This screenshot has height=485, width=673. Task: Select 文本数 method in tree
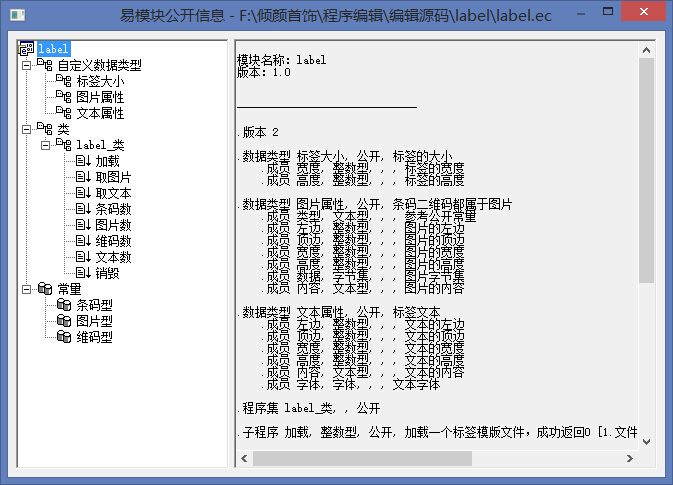click(113, 257)
